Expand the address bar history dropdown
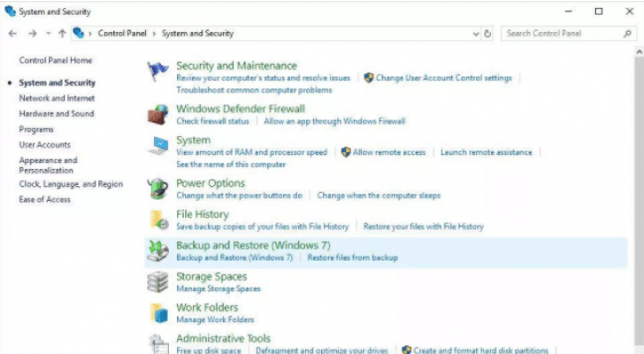The height and width of the screenshot is (354, 644). pyautogui.click(x=476, y=34)
